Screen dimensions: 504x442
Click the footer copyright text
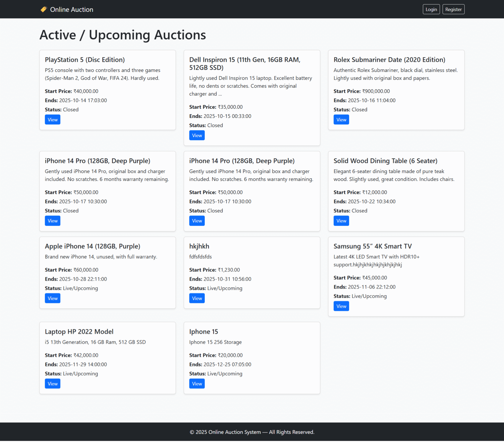click(252, 432)
